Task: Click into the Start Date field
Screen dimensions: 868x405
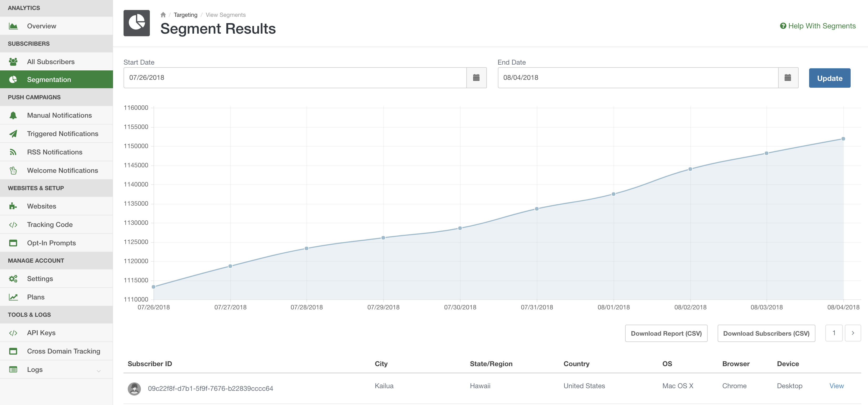Action: tap(294, 78)
